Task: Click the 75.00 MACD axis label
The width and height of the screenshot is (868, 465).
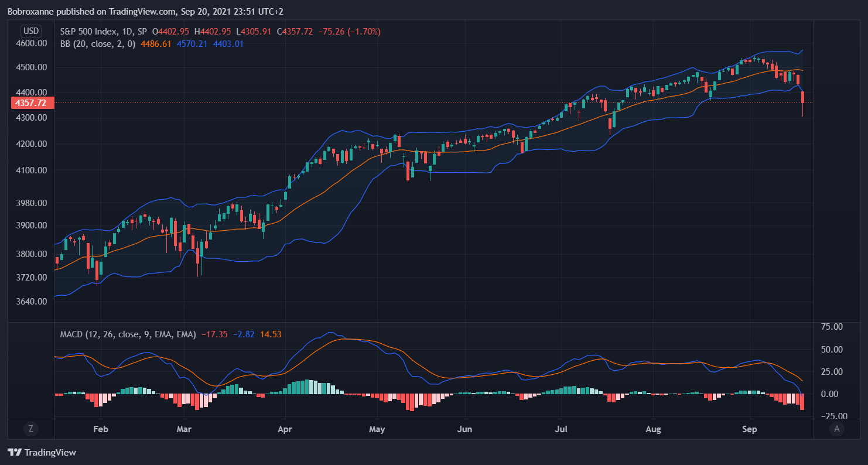Action: pos(832,327)
